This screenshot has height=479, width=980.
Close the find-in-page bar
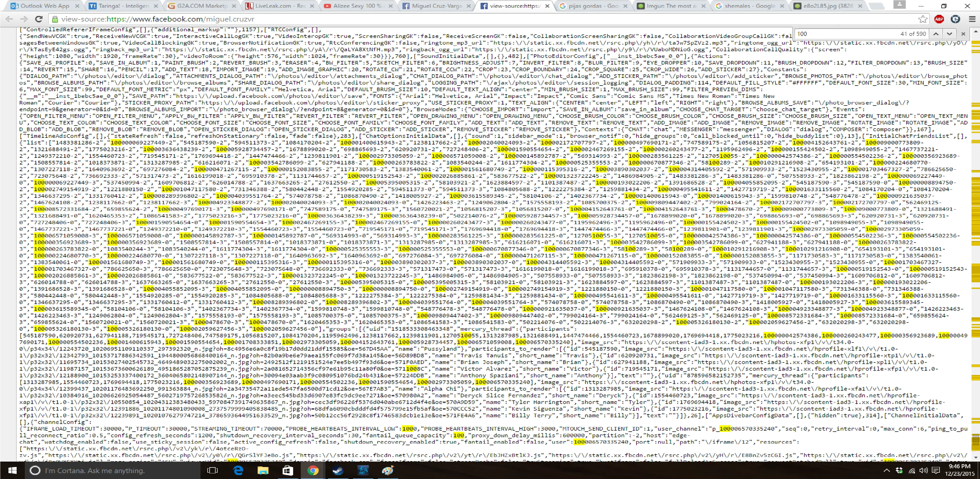click(x=963, y=34)
